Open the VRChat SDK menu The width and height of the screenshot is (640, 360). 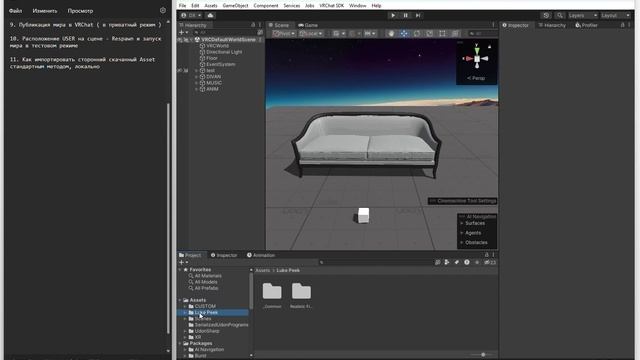pos(331,6)
